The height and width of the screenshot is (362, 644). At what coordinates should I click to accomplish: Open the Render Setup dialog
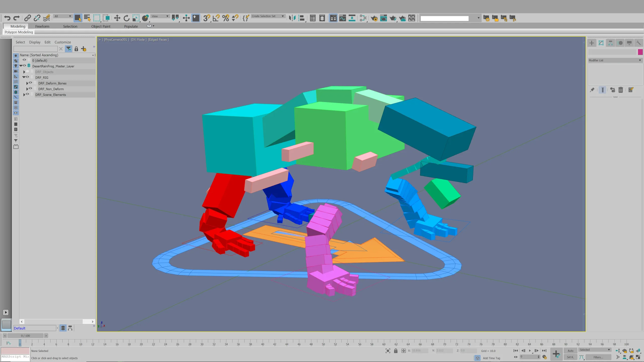(x=374, y=18)
